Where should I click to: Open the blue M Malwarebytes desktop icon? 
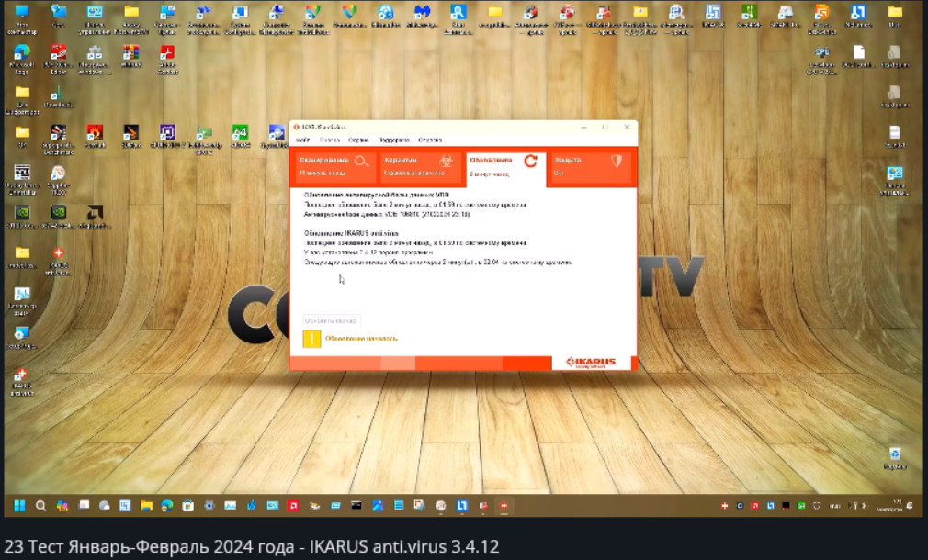422,17
